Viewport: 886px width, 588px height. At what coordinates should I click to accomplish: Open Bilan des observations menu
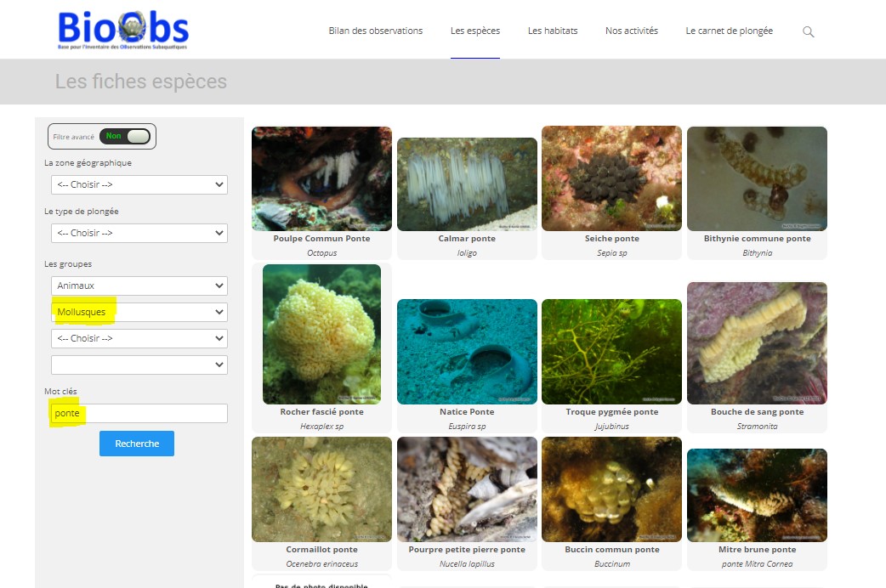pos(375,31)
